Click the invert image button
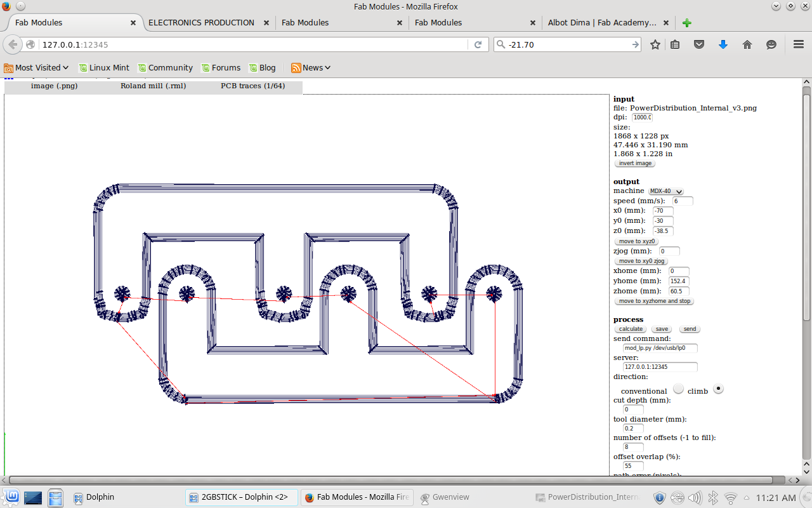Image resolution: width=812 pixels, height=508 pixels. [x=635, y=163]
